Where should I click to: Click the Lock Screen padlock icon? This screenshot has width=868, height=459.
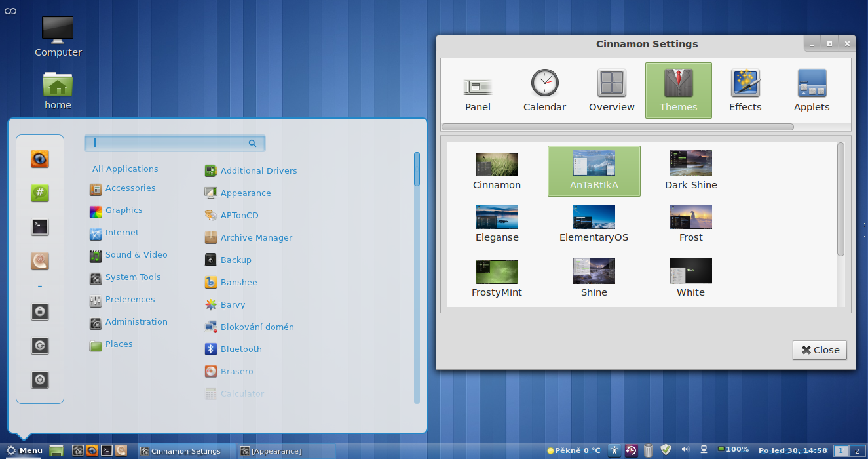[40, 311]
